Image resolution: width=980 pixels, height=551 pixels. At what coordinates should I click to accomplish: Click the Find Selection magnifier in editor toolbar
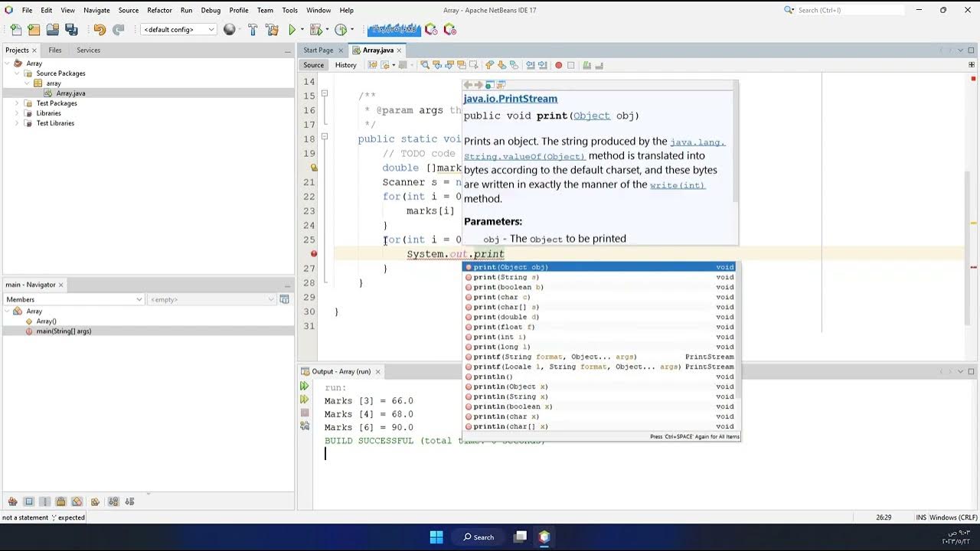coord(425,65)
